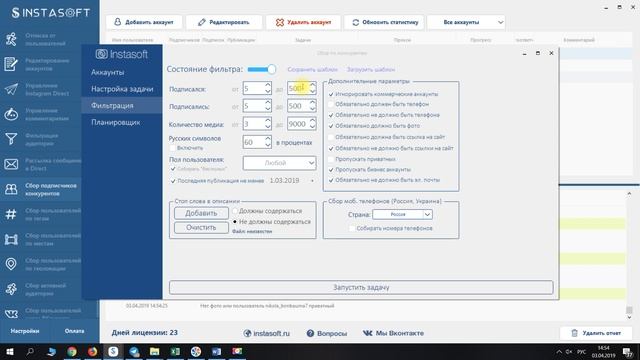Uncheck ignore commercial accounts option
The width and height of the screenshot is (640, 360).
click(x=331, y=94)
